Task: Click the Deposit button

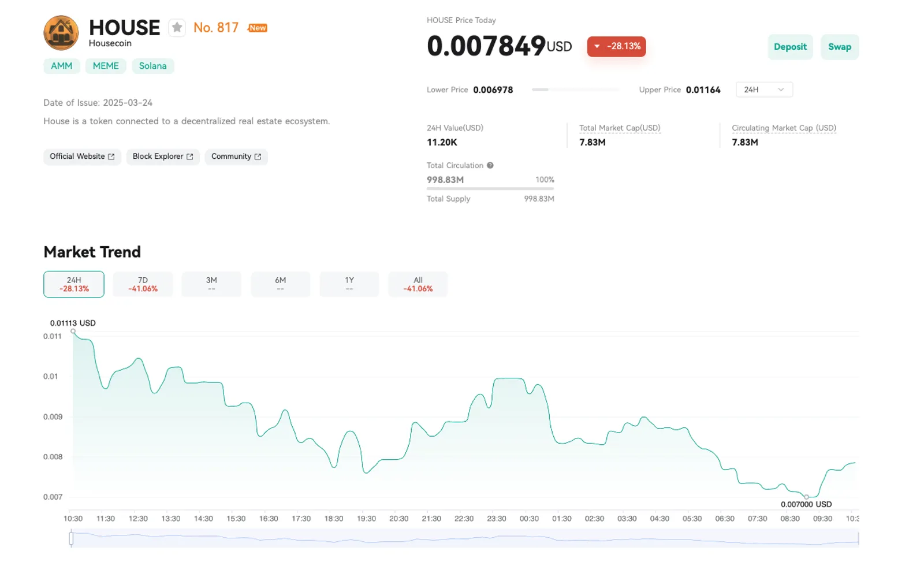Action: (790, 47)
